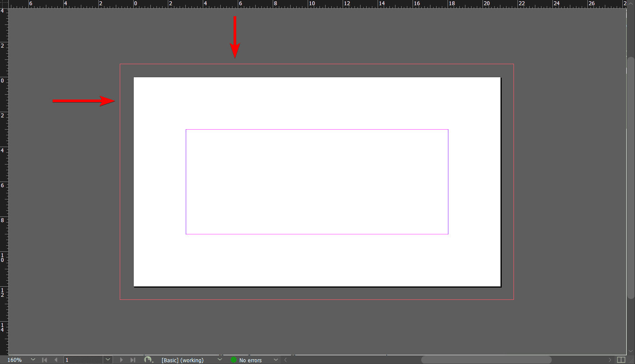Expand the preflight profile dropdown arrow

tap(220, 360)
